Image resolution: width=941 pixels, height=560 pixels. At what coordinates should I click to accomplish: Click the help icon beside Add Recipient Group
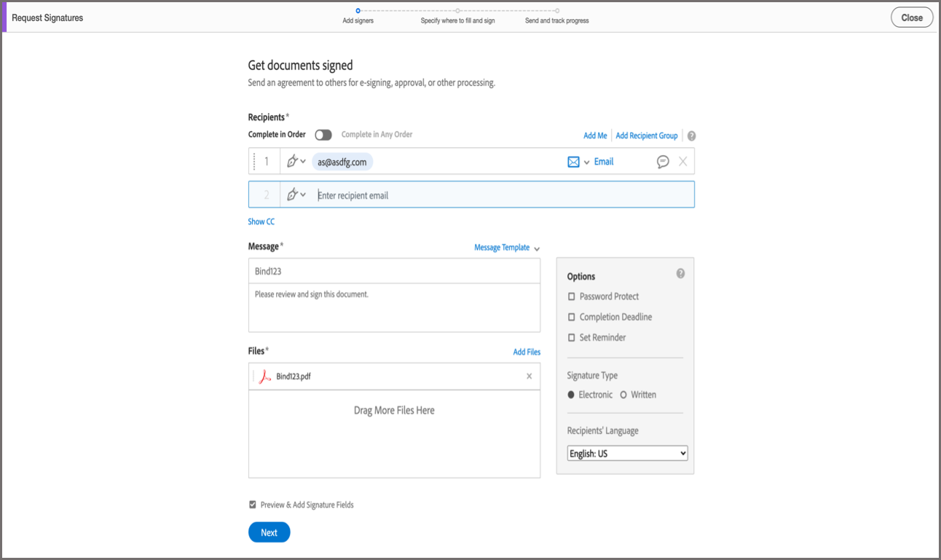[690, 135]
